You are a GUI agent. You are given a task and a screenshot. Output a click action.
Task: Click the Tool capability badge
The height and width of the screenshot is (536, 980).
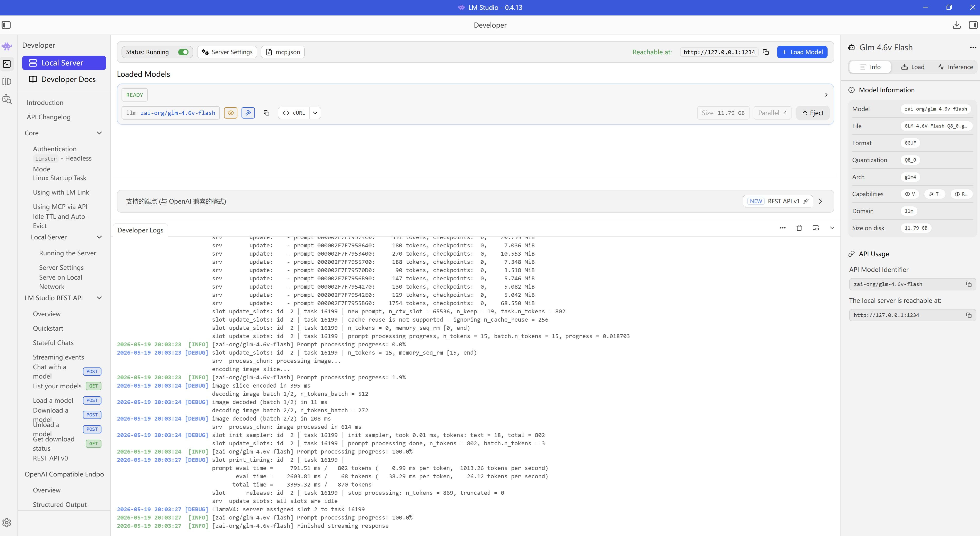(935, 194)
